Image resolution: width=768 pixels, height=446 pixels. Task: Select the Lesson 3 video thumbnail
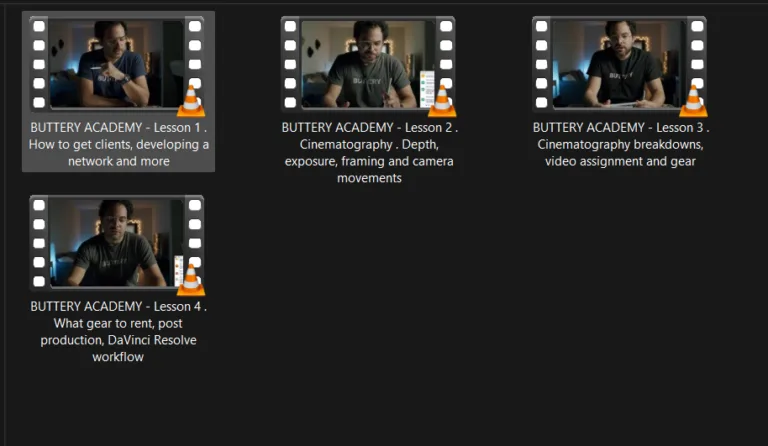pos(618,64)
